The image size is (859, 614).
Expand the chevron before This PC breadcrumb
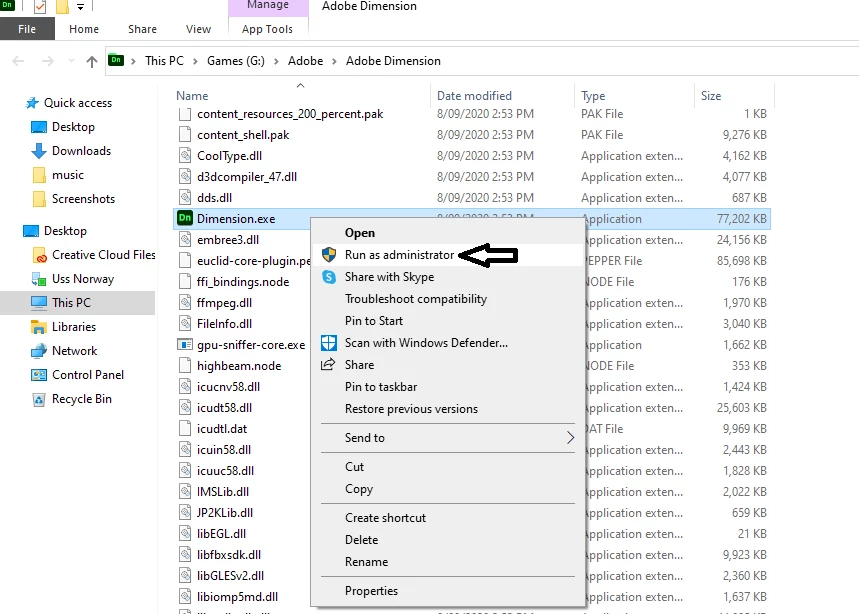[x=133, y=61]
